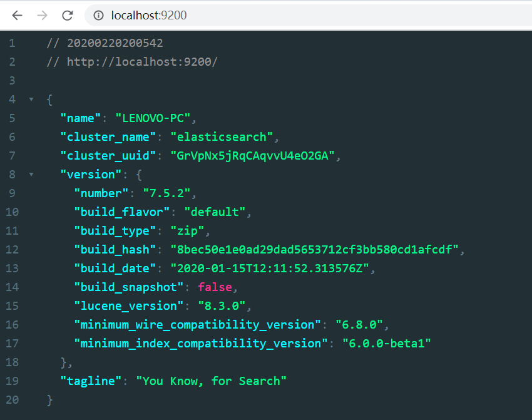The width and height of the screenshot is (532, 420).
Task: Click the padlock-style info circle beside the URL
Action: (x=100, y=16)
